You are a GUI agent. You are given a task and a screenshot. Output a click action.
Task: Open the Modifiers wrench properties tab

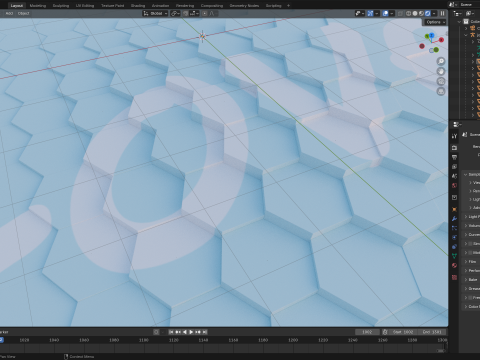(x=454, y=219)
